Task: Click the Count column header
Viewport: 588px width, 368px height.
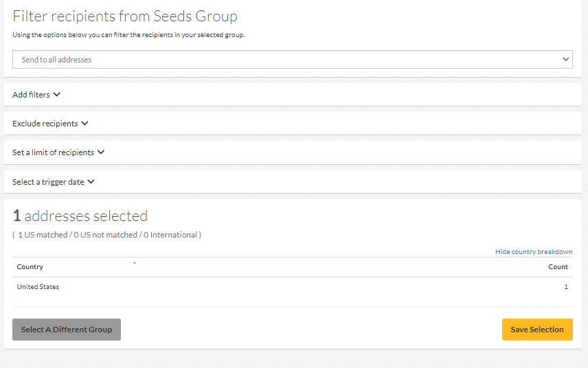Action: (x=558, y=267)
